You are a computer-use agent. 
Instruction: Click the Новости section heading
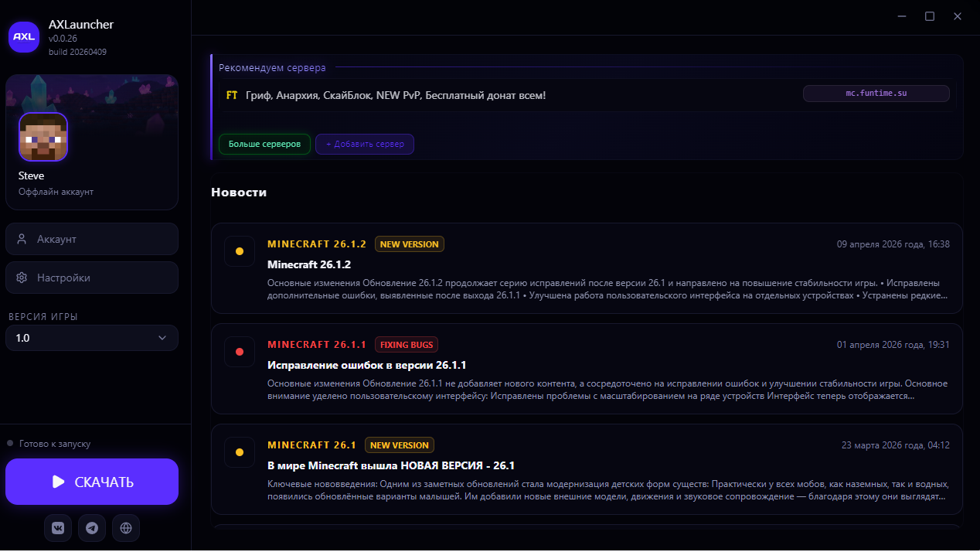tap(239, 193)
